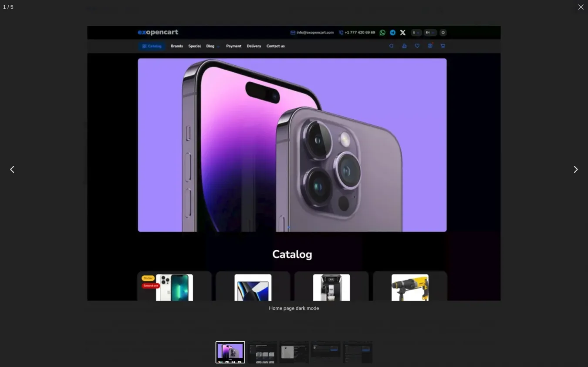Click the Brands menu item
The image size is (588, 367).
[176, 46]
